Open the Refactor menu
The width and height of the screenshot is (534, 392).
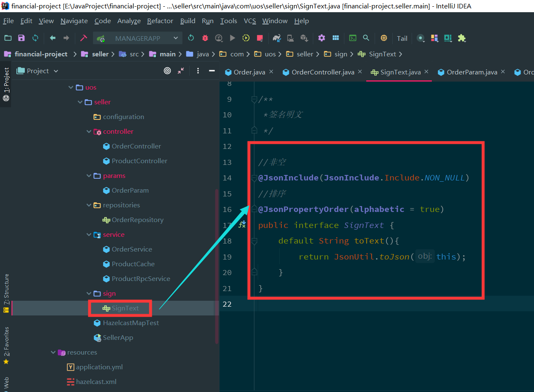160,21
